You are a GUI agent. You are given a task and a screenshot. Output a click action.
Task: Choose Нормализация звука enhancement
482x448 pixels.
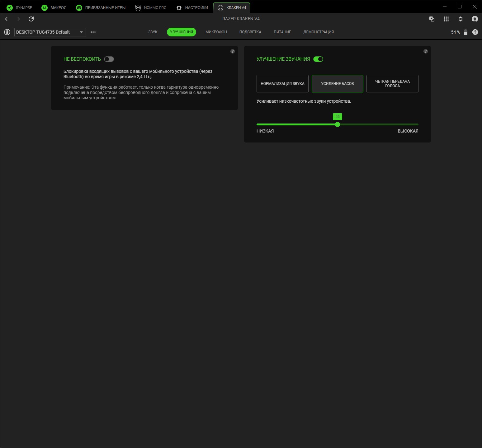(x=282, y=84)
